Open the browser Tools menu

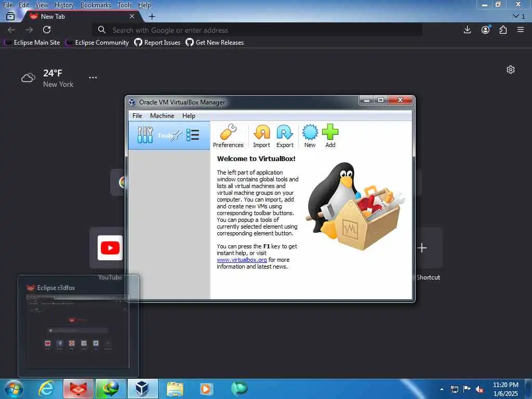[125, 5]
